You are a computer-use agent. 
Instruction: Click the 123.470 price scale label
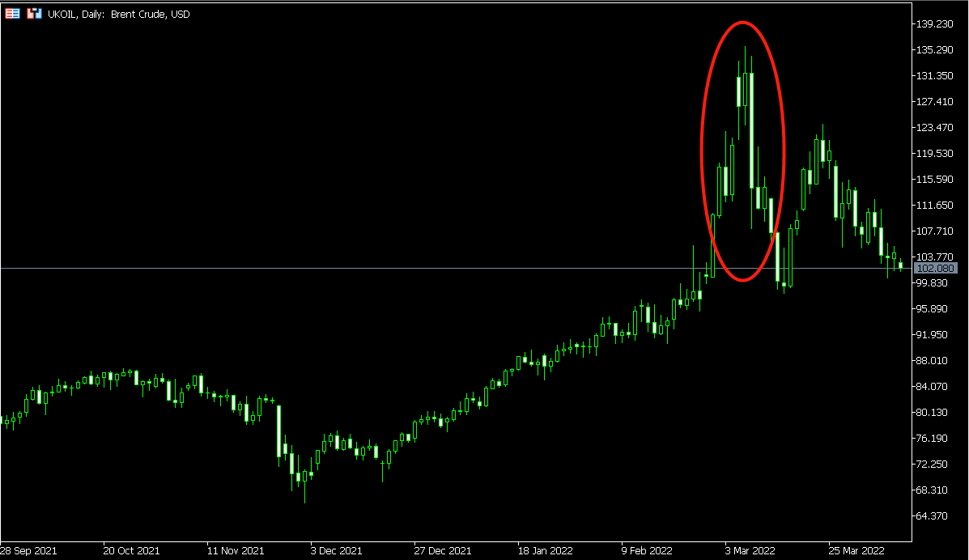pos(934,128)
